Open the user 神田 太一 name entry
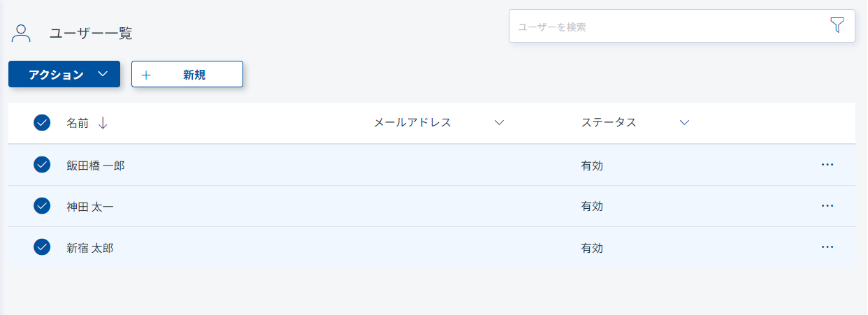Image resolution: width=868 pixels, height=315 pixels. [90, 207]
